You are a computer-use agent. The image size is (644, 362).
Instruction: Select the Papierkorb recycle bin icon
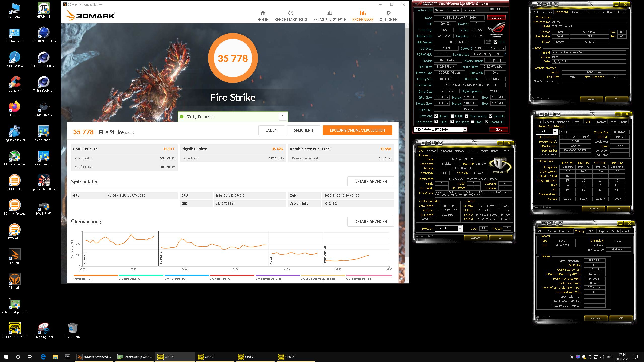point(73,330)
